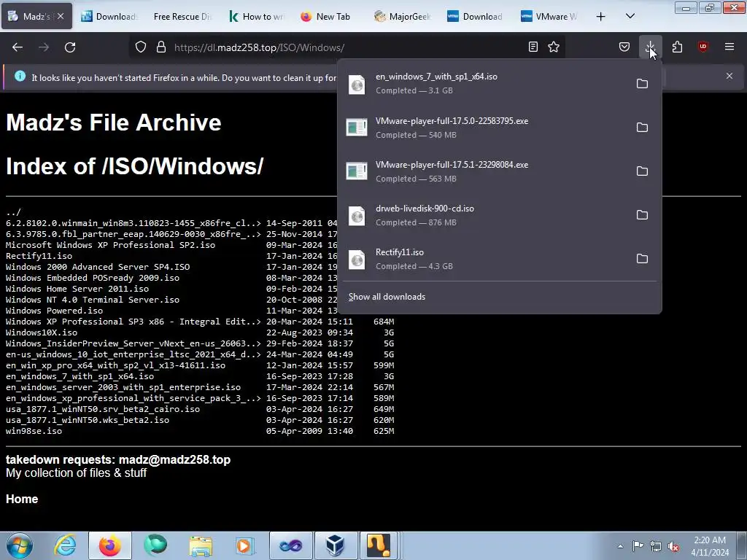Open the Rectify11.iso download entry
The height and width of the screenshot is (560, 747).
point(484,259)
